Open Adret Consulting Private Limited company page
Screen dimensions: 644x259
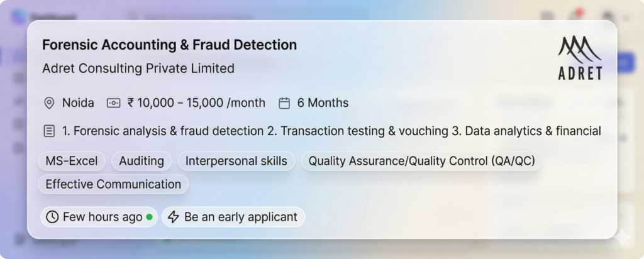pyautogui.click(x=138, y=68)
